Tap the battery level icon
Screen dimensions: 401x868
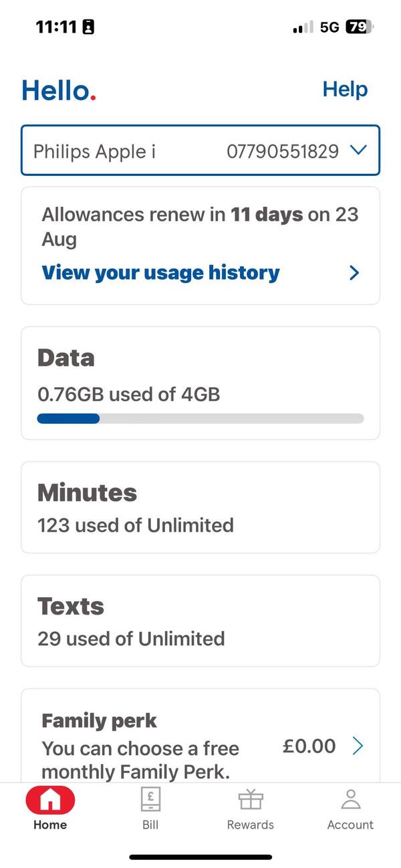pos(359,27)
